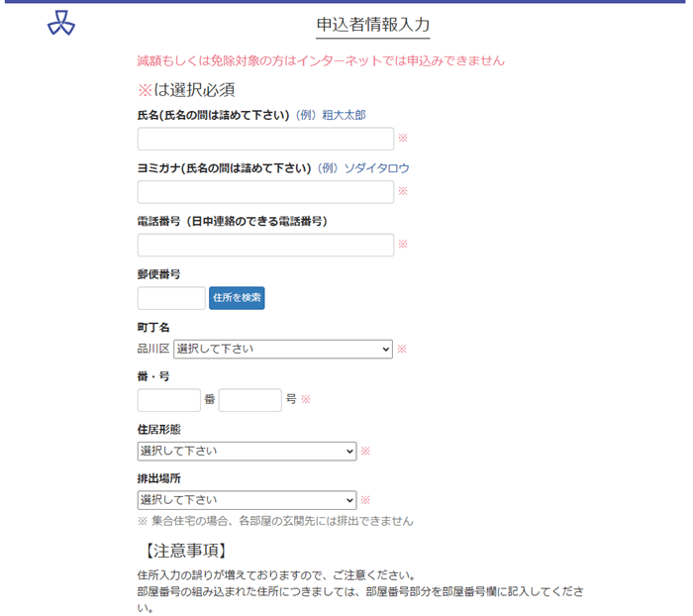The height and width of the screenshot is (616, 693).
Task: Open the 排出場所 disposal location dropdown
Action: point(247,500)
